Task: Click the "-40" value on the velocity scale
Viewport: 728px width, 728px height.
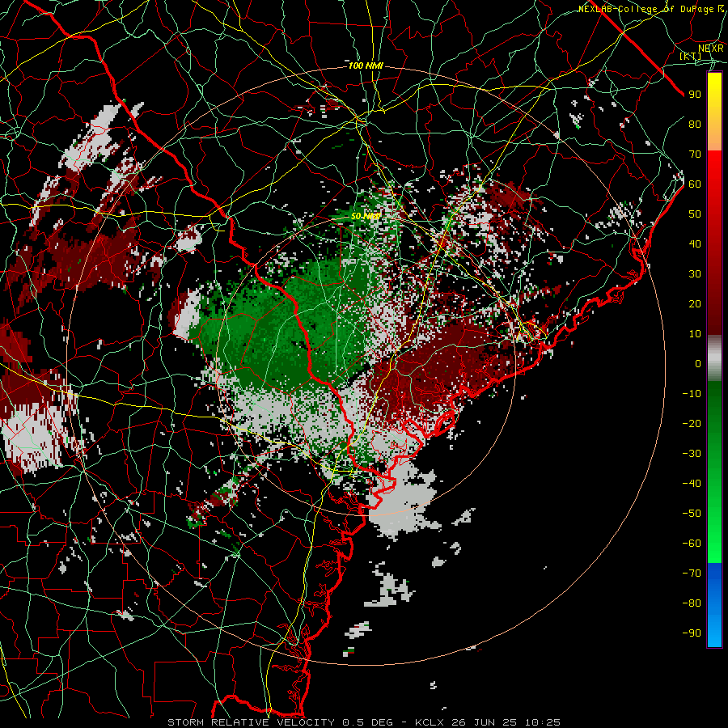Action: 692,484
